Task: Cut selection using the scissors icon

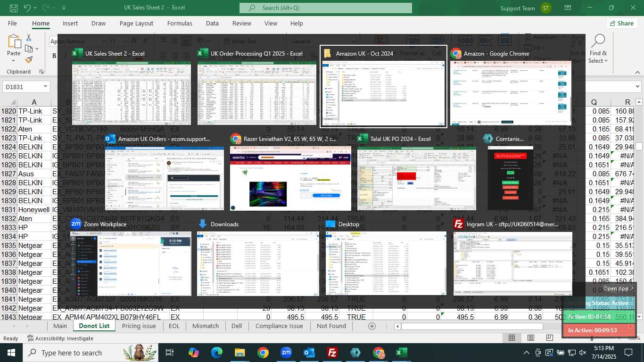Action: point(29,38)
